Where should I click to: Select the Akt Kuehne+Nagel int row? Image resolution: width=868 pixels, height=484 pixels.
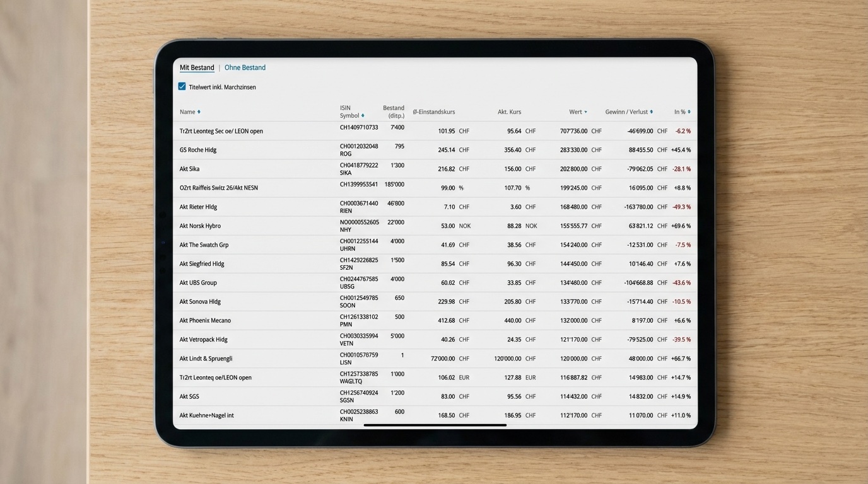click(x=206, y=415)
